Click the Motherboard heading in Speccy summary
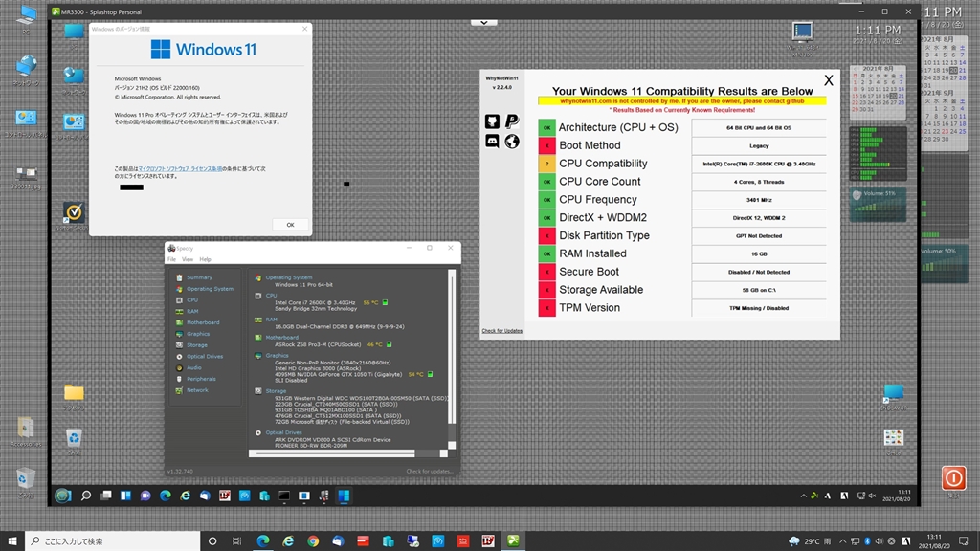This screenshot has height=551, width=980. [282, 338]
